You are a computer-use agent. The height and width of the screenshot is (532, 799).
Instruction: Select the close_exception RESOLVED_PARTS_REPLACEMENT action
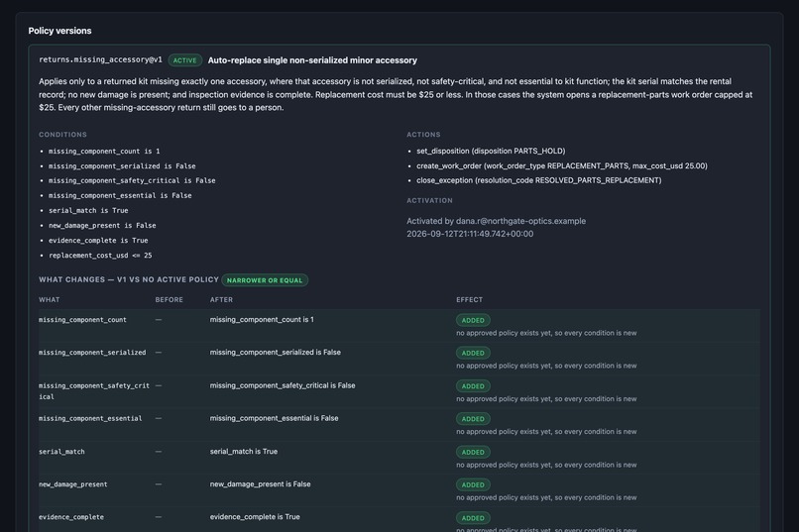[538, 180]
